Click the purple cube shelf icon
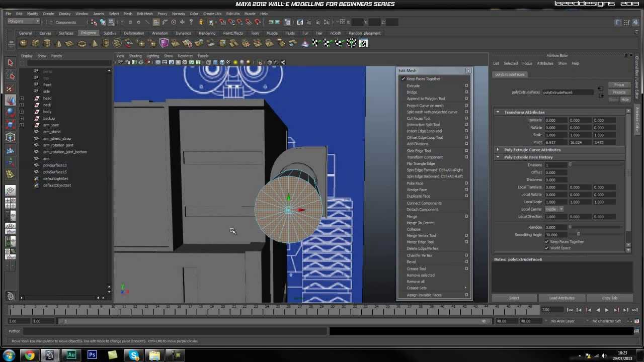Viewport: 644px width, 362px height. click(164, 43)
